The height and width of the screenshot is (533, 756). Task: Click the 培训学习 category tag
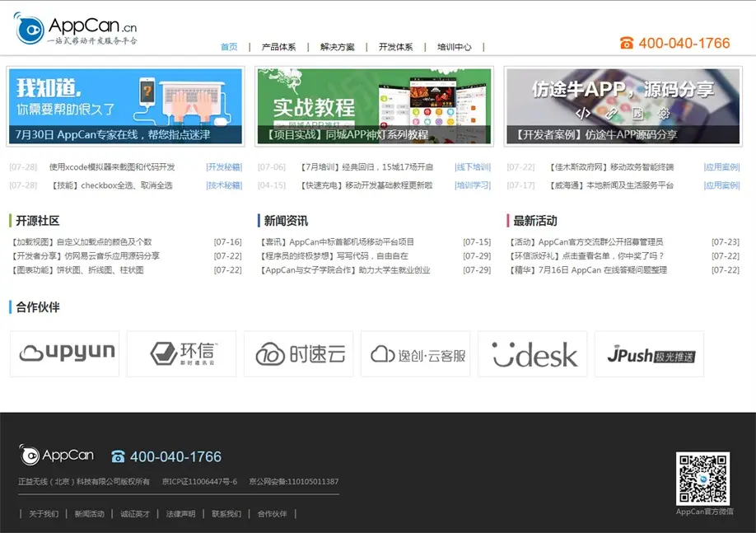(473, 185)
